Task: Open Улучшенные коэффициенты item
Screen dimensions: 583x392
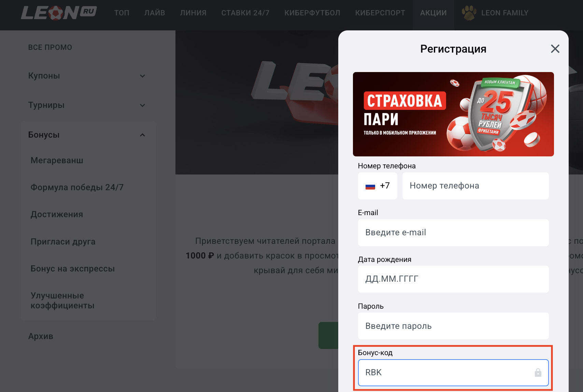Action: click(x=62, y=300)
